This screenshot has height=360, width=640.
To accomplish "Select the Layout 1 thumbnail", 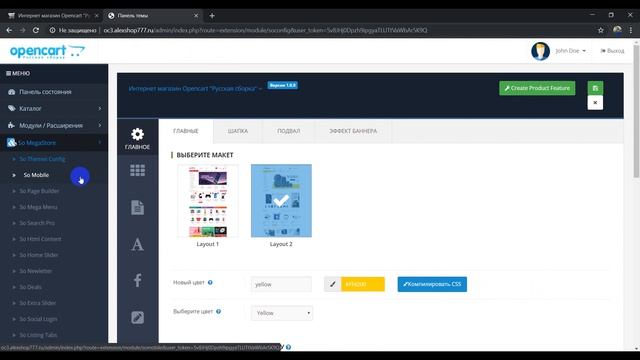I will [x=208, y=201].
